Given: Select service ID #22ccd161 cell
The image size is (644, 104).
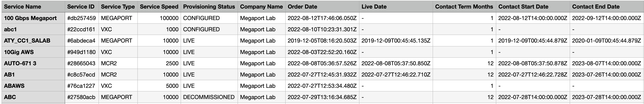Looking at the screenshot, I should (81, 29).
